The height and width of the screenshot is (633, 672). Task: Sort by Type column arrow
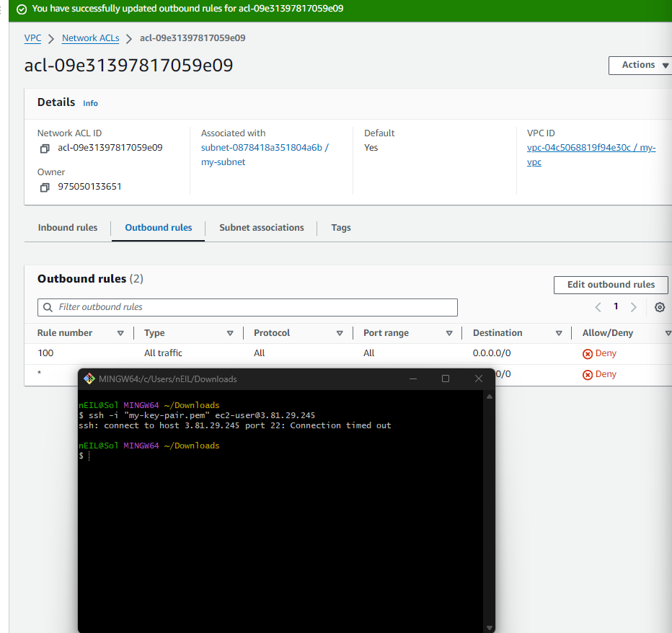point(230,333)
